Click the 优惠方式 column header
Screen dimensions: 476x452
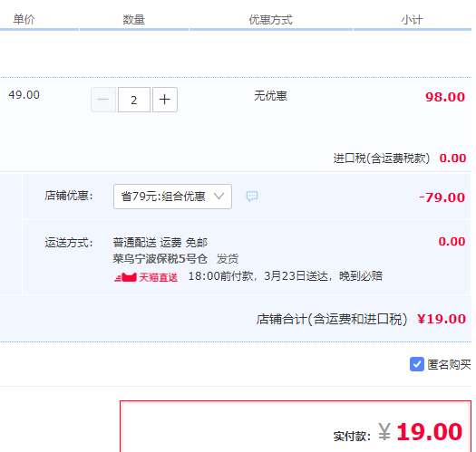click(270, 20)
